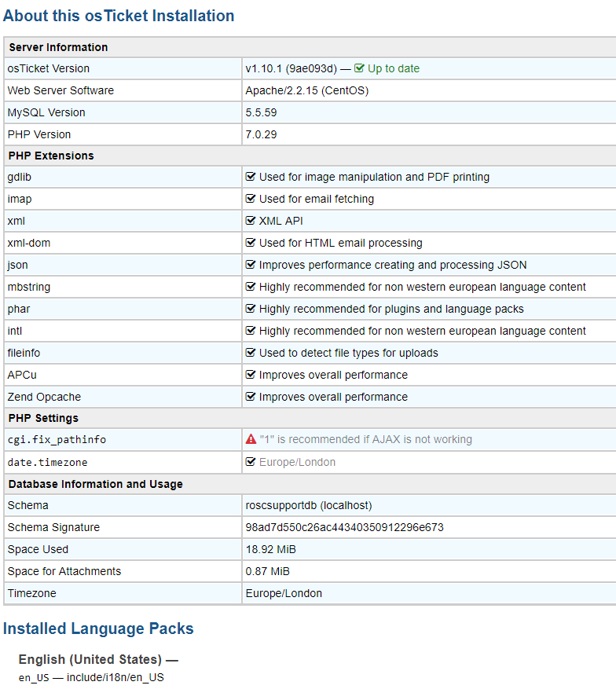Click the cgi.fix_pathinfo setting name
Image resolution: width=616 pixels, height=689 pixels.
(x=57, y=439)
